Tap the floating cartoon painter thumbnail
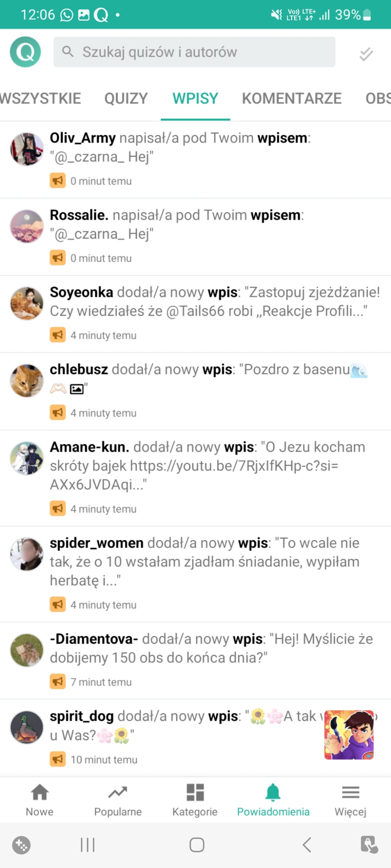391x868 pixels. click(349, 735)
